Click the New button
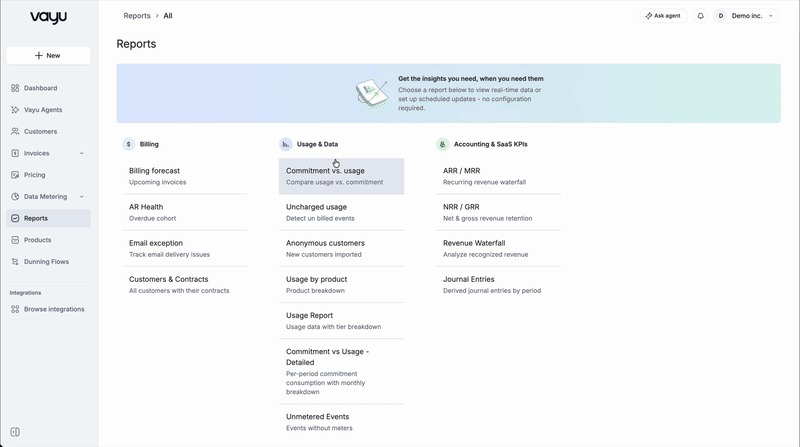Screen dimensions: 800x447 point(48,56)
